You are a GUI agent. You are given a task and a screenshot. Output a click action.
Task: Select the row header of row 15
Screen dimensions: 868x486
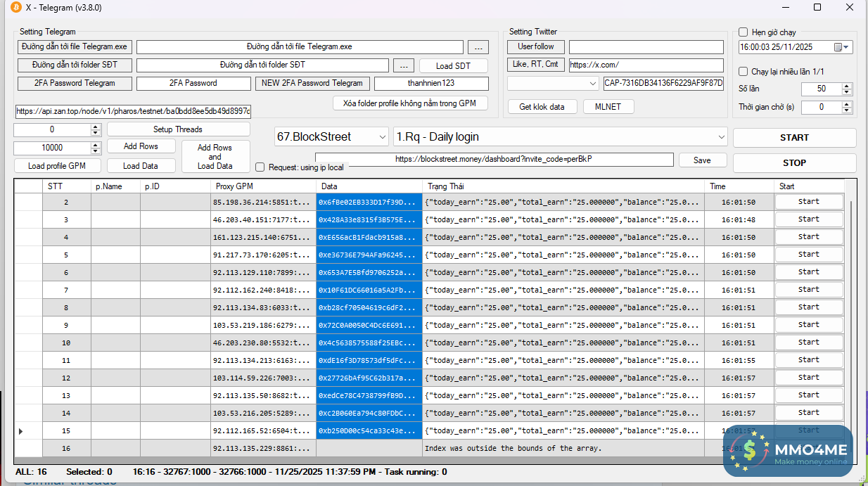(x=28, y=430)
